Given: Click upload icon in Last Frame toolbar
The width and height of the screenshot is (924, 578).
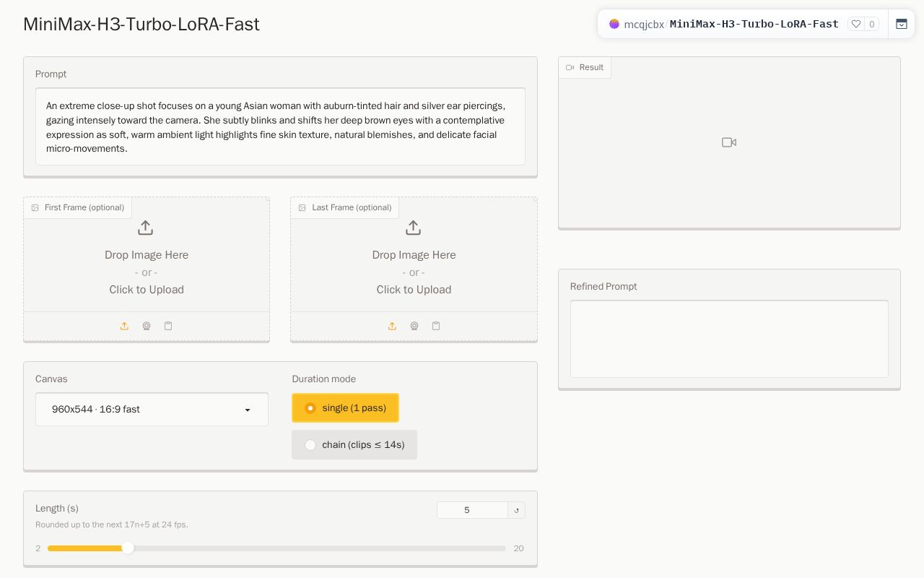Looking at the screenshot, I should click(392, 326).
